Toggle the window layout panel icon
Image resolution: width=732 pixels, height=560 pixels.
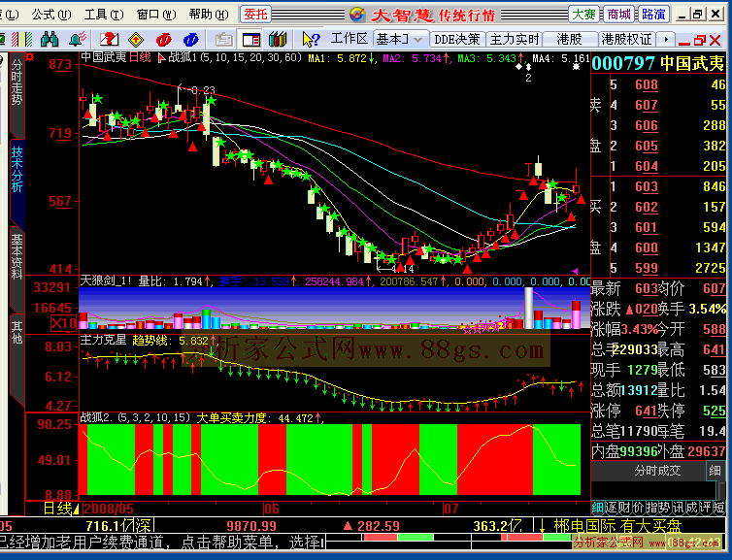(250, 40)
